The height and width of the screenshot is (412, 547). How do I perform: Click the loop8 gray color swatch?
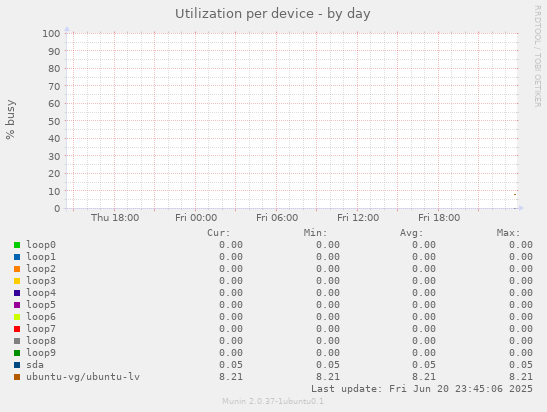point(17,341)
